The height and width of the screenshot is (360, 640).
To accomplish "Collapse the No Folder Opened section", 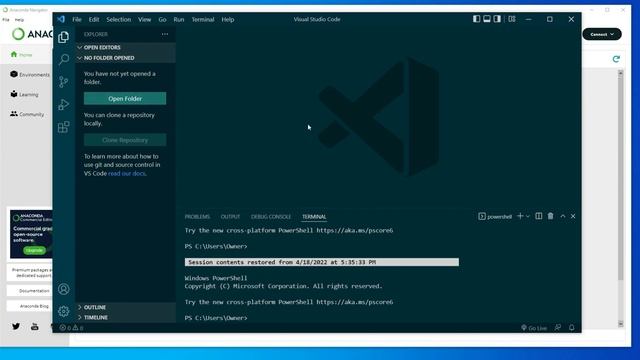I will 125,58.
